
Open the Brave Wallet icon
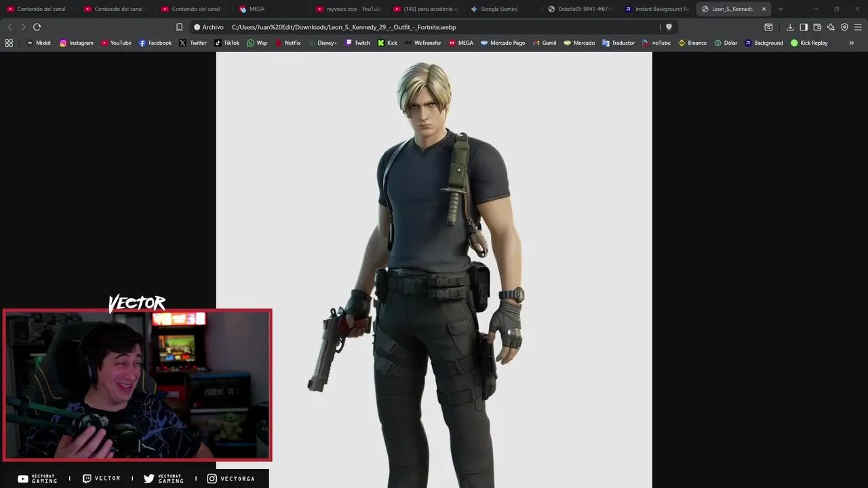click(x=817, y=27)
